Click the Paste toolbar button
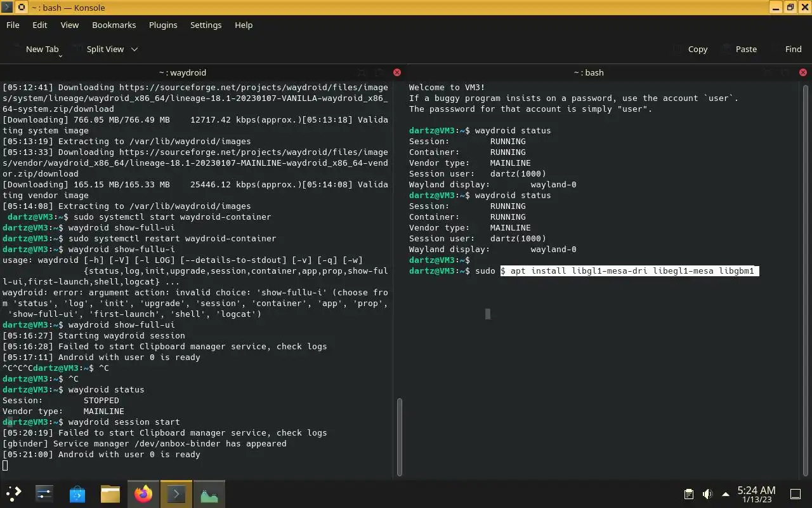The image size is (812, 508). pyautogui.click(x=738, y=49)
